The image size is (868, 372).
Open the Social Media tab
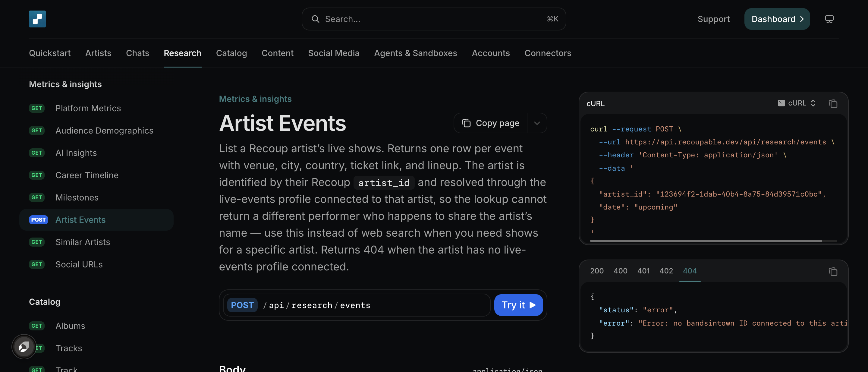click(x=334, y=53)
